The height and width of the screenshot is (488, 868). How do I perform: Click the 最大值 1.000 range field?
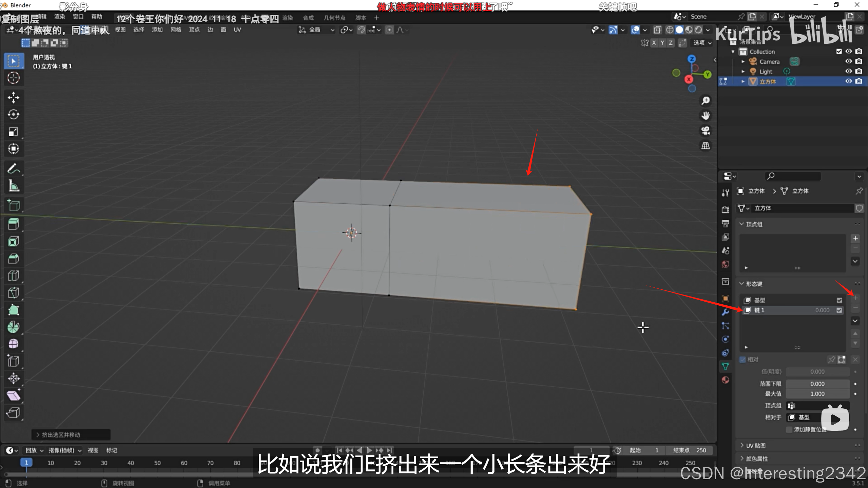[x=817, y=394]
